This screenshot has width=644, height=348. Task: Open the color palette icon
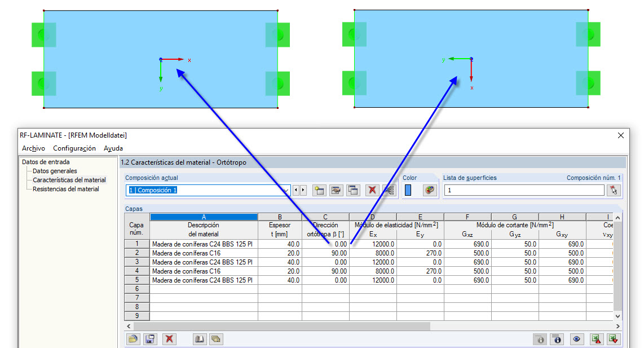430,190
